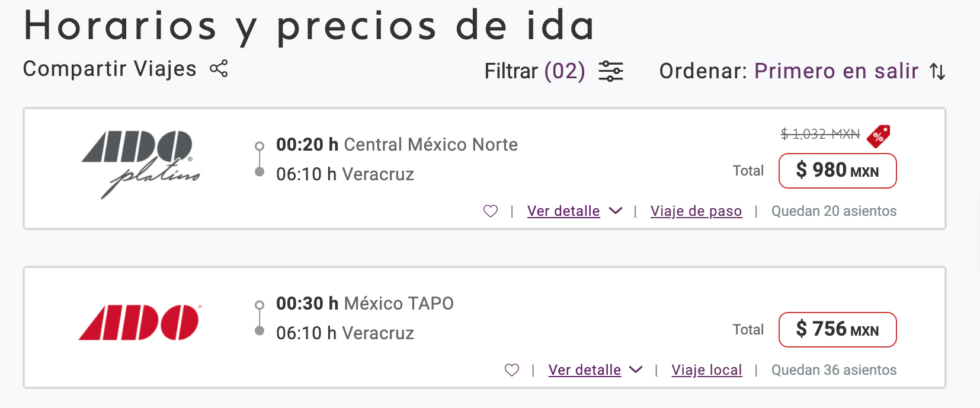The width and height of the screenshot is (980, 408).
Task: Click the route stops icon for 00:20 trip
Action: pyautogui.click(x=259, y=159)
